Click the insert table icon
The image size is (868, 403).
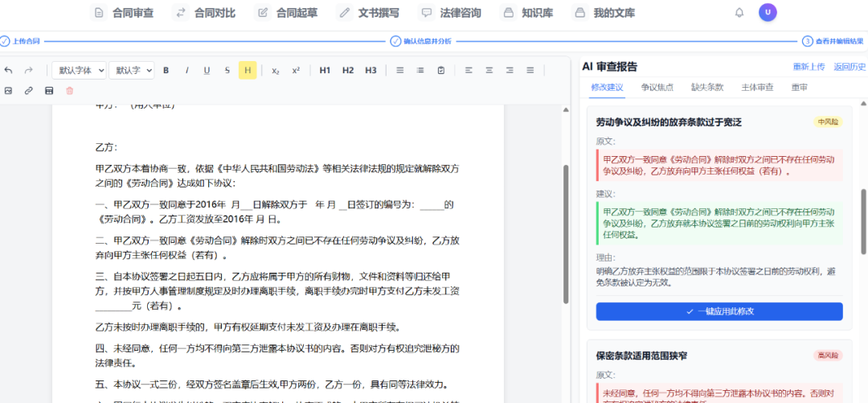49,91
